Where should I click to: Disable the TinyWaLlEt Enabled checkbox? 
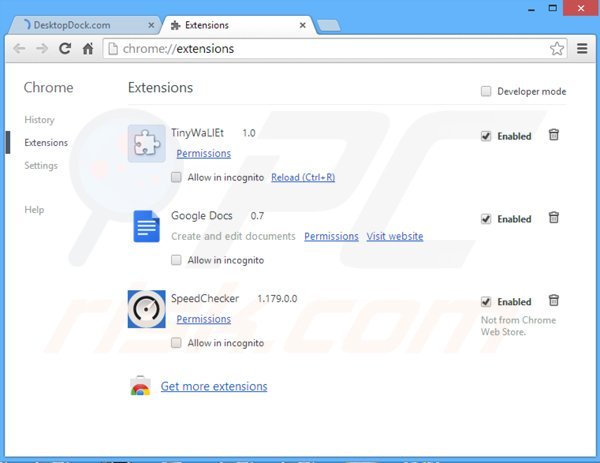coord(486,136)
